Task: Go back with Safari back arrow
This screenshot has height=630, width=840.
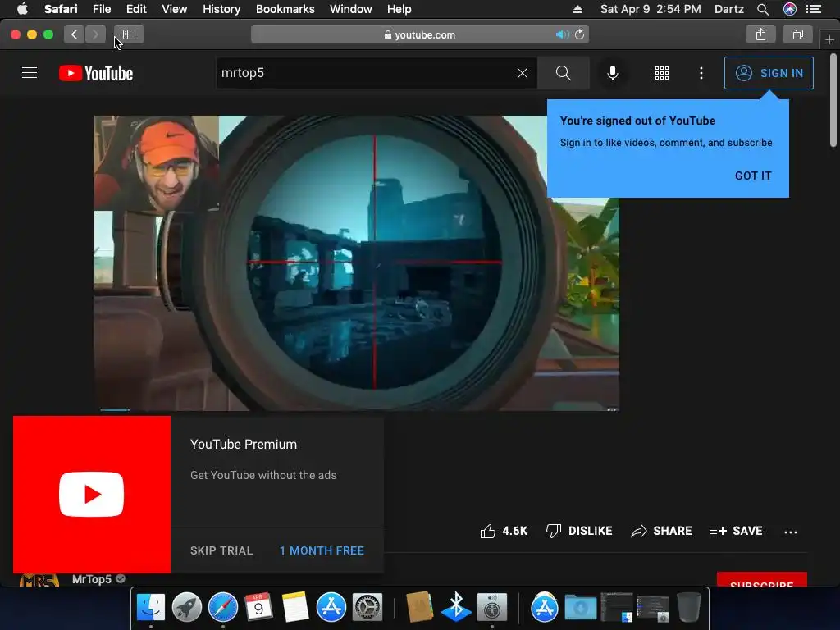Action: [74, 34]
